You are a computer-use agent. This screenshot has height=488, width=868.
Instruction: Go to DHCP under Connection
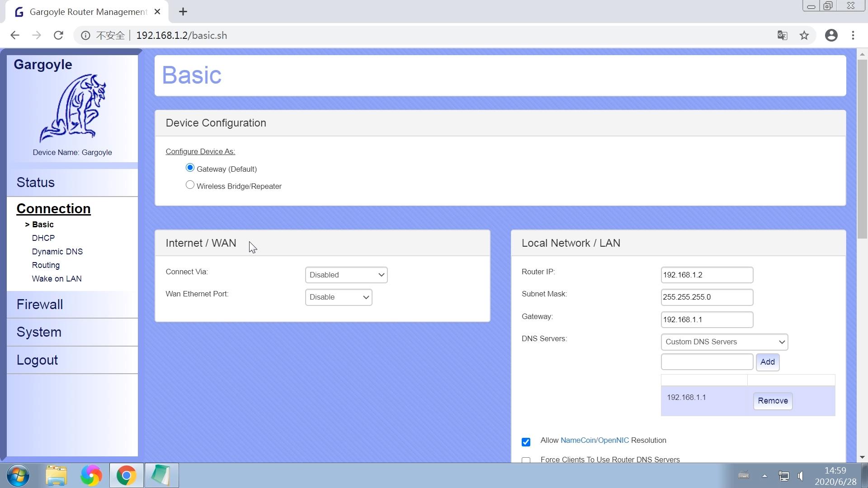click(43, 238)
